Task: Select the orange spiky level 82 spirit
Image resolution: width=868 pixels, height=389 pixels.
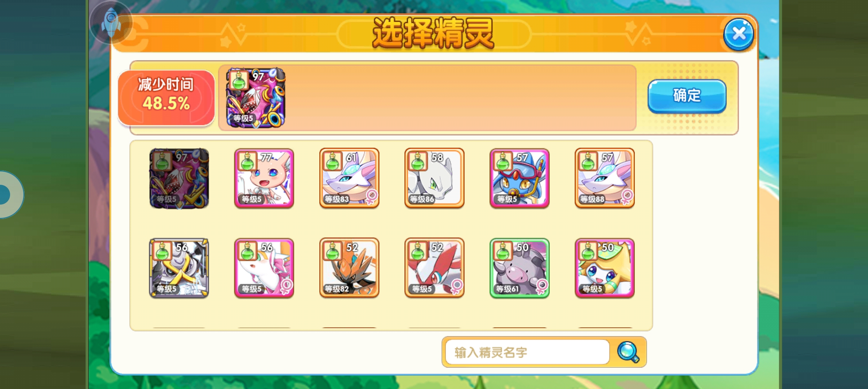Action: pyautogui.click(x=349, y=268)
